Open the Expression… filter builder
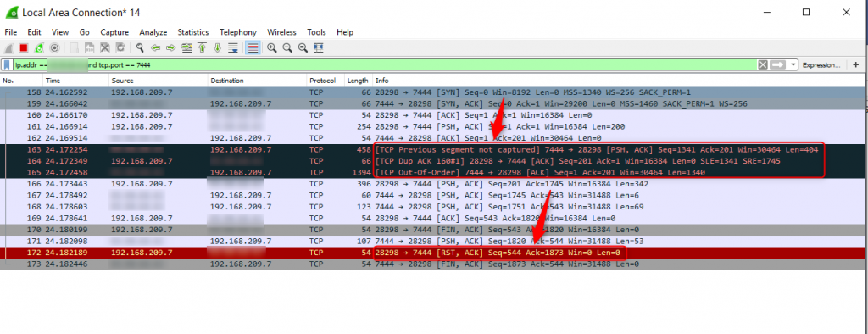The height and width of the screenshot is (334, 868). 821,64
